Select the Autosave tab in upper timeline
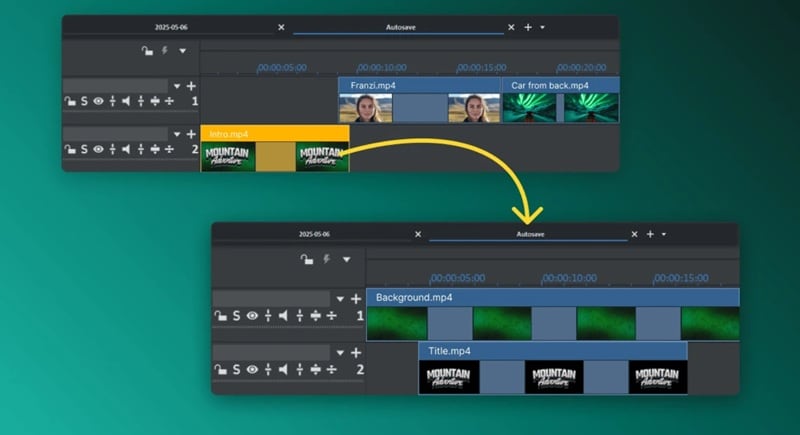800x435 pixels. 401,27
